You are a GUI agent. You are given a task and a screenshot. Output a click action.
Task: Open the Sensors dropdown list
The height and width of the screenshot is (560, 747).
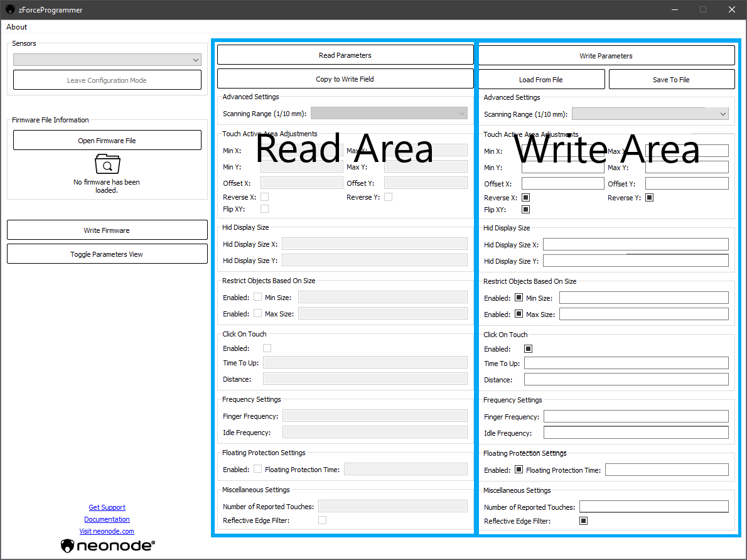click(x=107, y=60)
